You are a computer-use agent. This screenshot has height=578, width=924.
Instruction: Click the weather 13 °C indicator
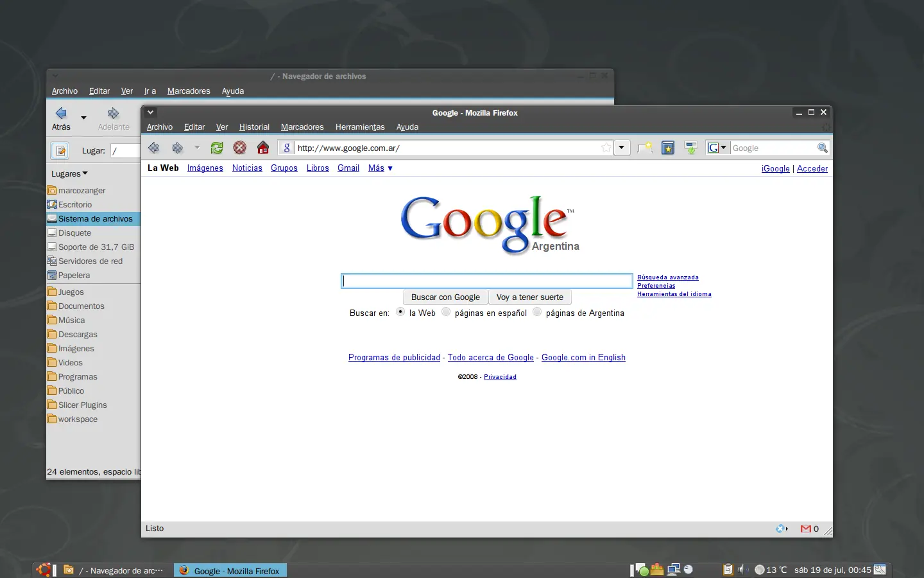coord(771,570)
